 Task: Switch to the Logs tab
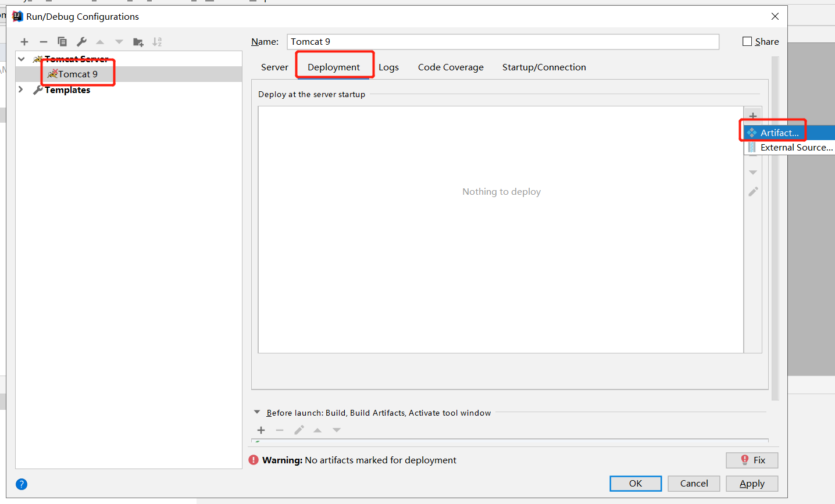[388, 67]
